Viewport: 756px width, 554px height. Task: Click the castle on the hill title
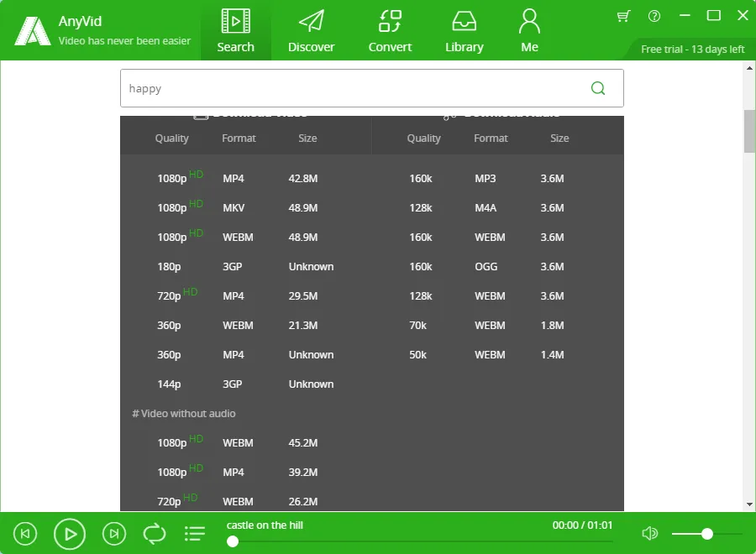[x=265, y=525]
